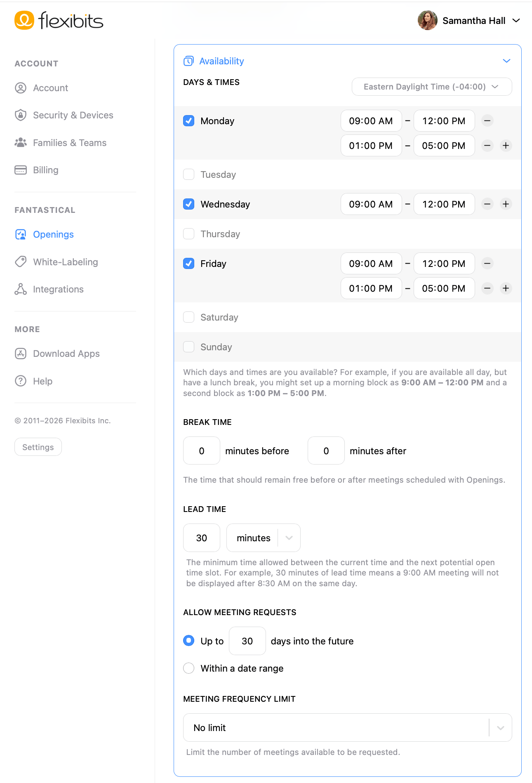Click the Account person icon in sidebar

point(21,88)
